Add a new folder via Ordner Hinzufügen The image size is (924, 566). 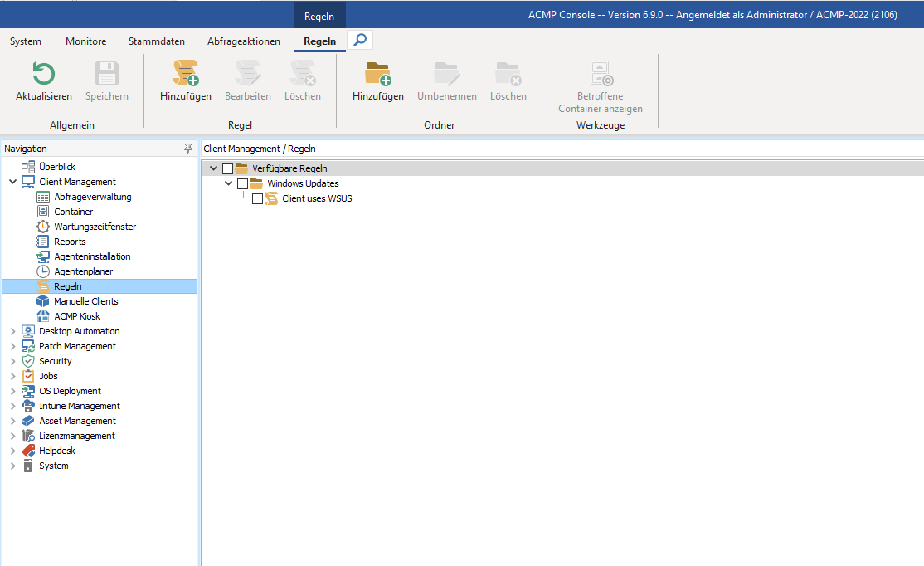[377, 75]
